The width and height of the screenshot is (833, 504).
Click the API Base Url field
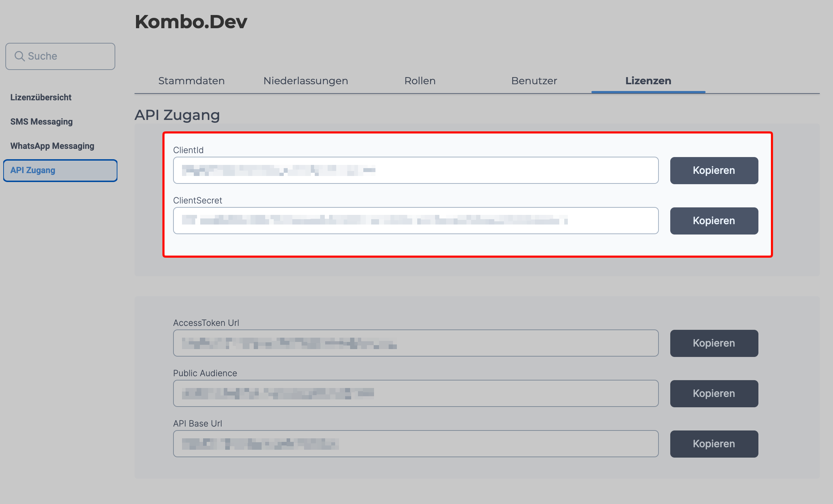point(416,444)
